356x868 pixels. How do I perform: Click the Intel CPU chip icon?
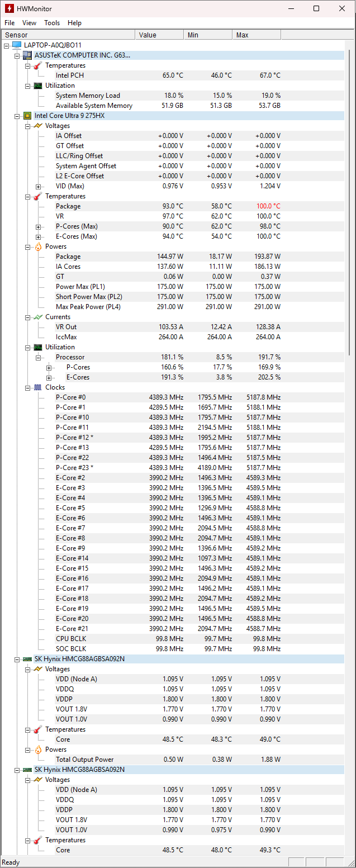[27, 116]
